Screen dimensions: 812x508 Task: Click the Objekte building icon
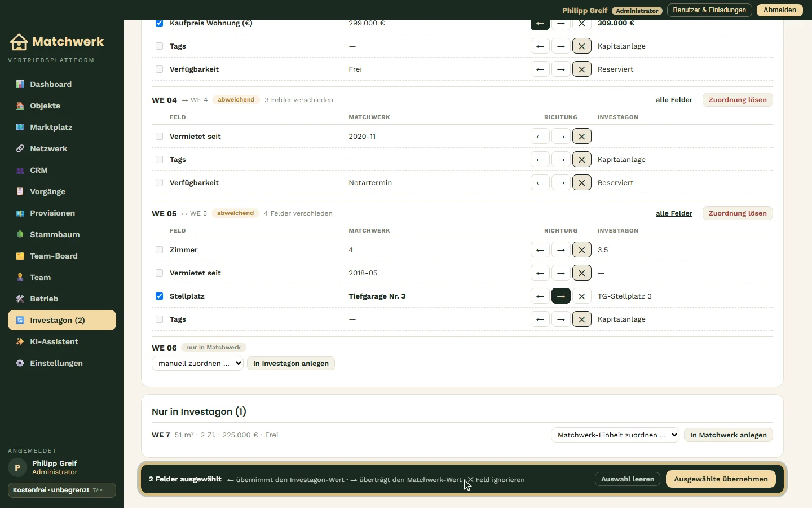pyautogui.click(x=20, y=106)
